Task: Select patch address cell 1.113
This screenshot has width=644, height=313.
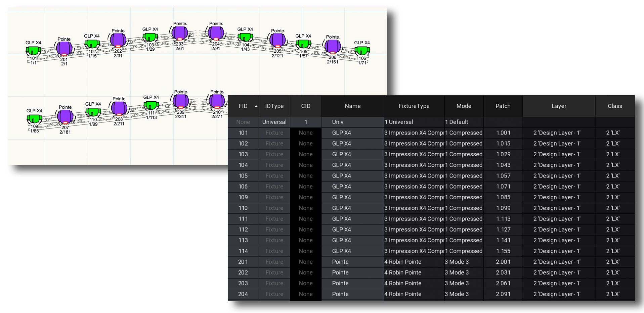Action: tap(503, 219)
